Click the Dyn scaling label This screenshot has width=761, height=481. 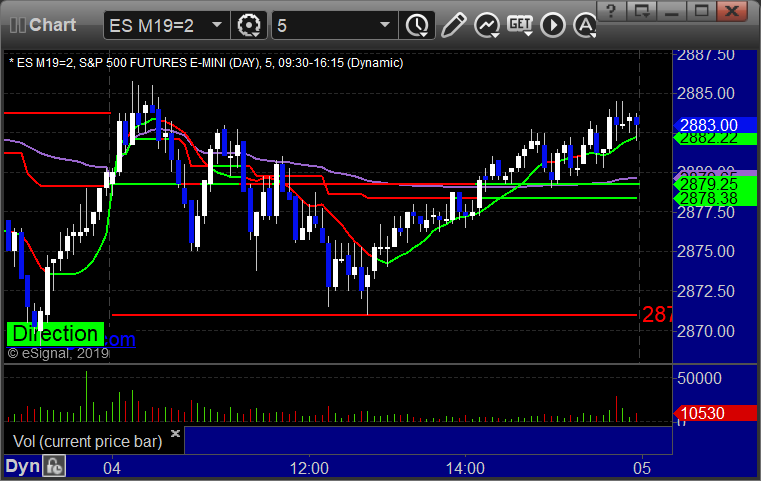tap(22, 466)
